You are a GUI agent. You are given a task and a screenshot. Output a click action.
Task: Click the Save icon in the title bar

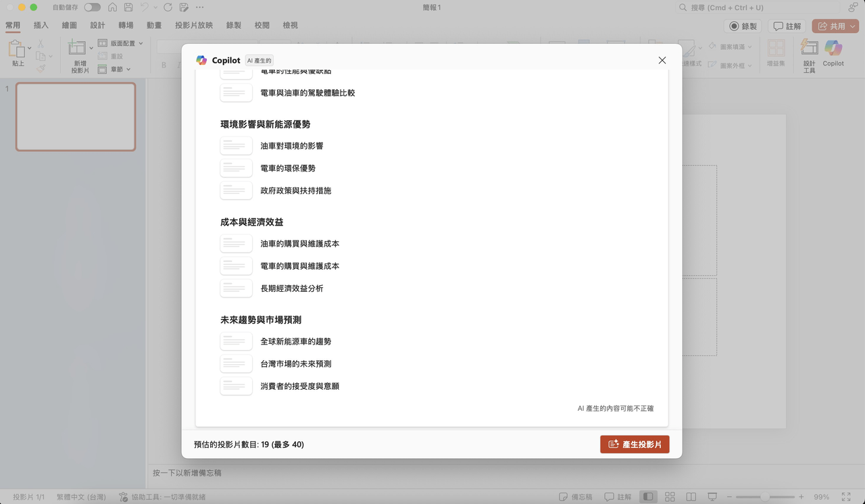tap(128, 7)
